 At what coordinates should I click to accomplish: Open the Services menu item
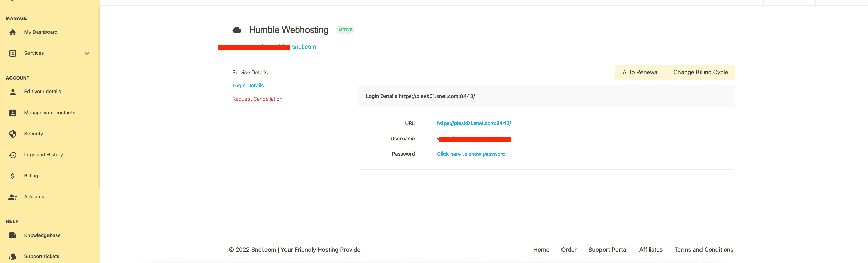[34, 53]
